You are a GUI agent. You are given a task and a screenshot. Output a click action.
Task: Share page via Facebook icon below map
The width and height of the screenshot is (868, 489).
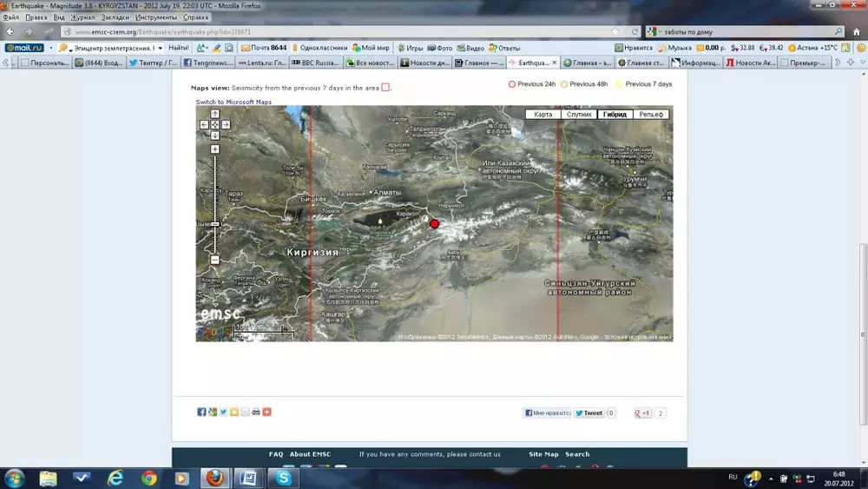click(201, 412)
